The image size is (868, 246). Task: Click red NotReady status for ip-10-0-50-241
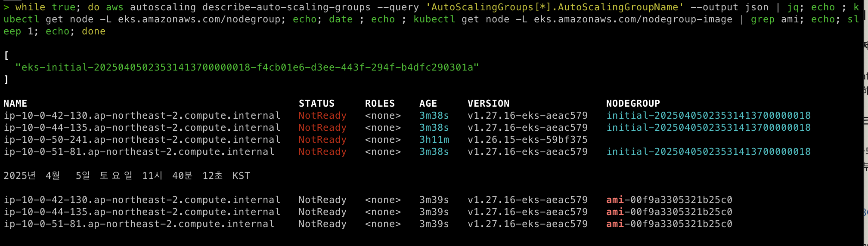point(322,140)
